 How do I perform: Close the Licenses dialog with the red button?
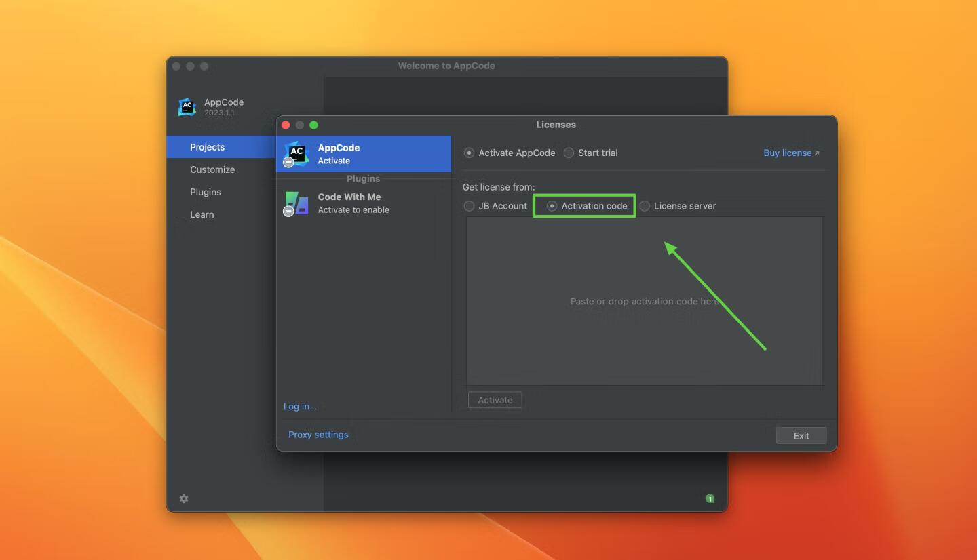point(286,125)
